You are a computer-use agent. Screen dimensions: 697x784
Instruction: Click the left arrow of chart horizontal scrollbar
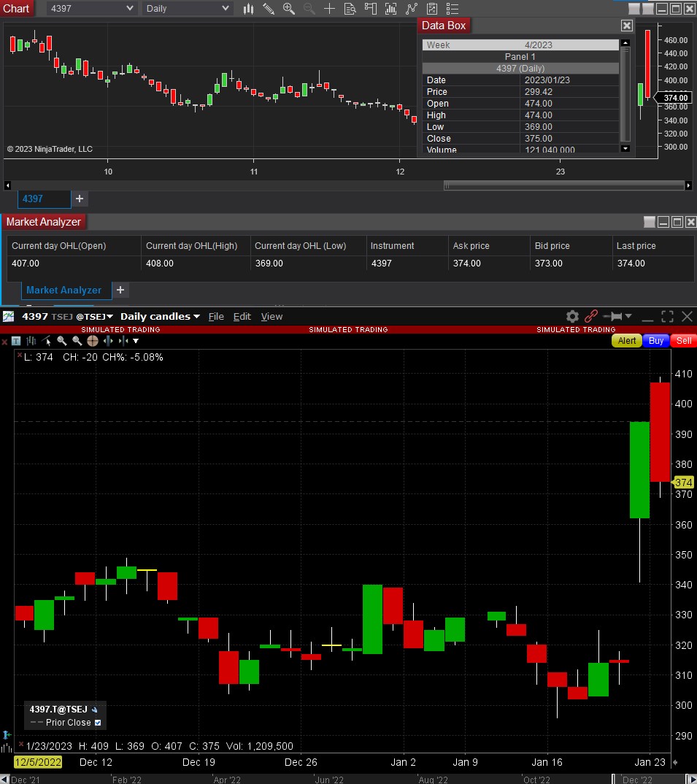coord(7,185)
